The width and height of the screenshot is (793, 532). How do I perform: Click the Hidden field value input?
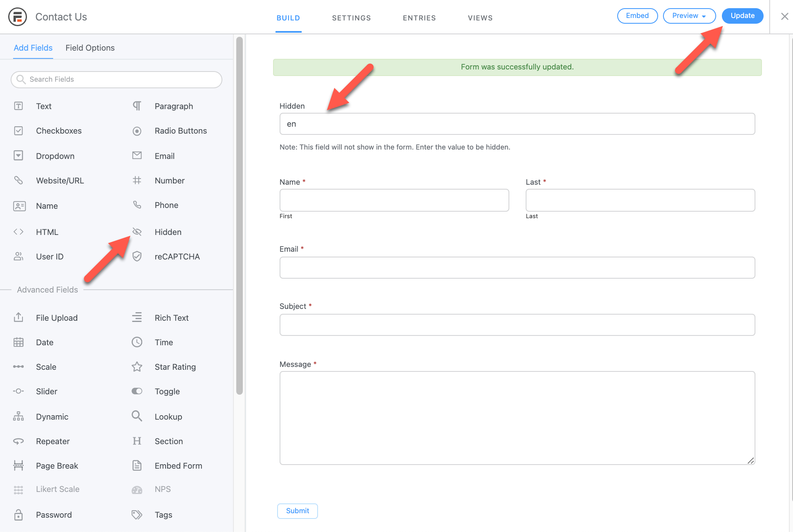[517, 124]
